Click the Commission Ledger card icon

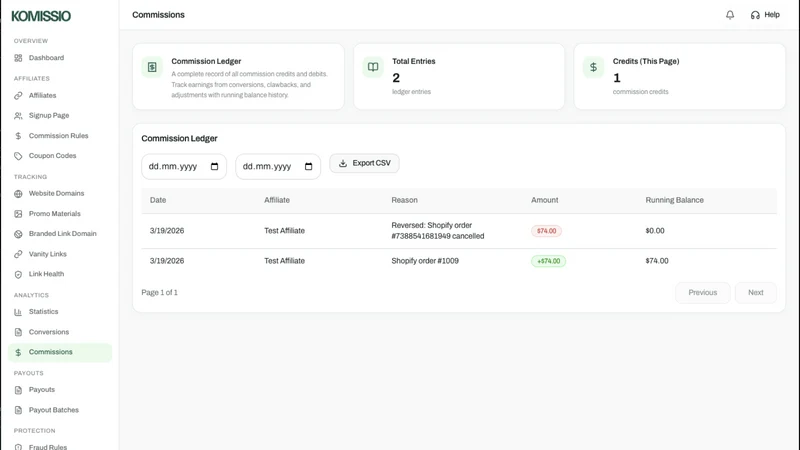pyautogui.click(x=152, y=67)
